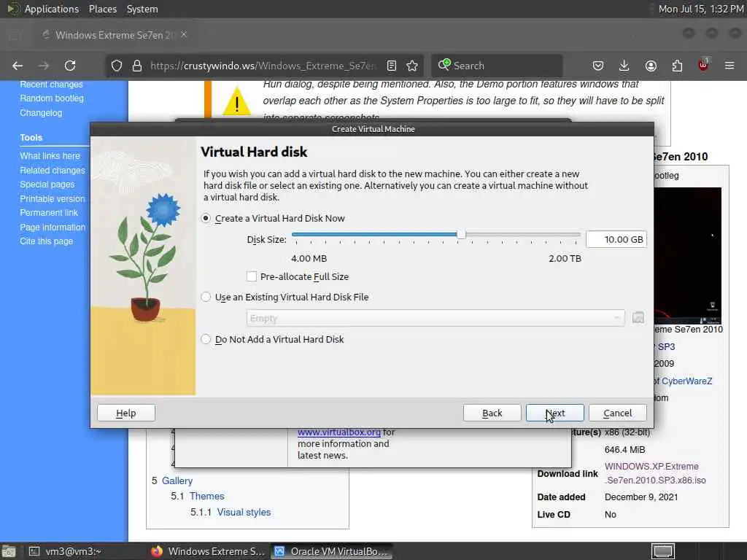Image resolution: width=747 pixels, height=560 pixels.
Task: Open Related changes sidebar link
Action: (x=53, y=170)
